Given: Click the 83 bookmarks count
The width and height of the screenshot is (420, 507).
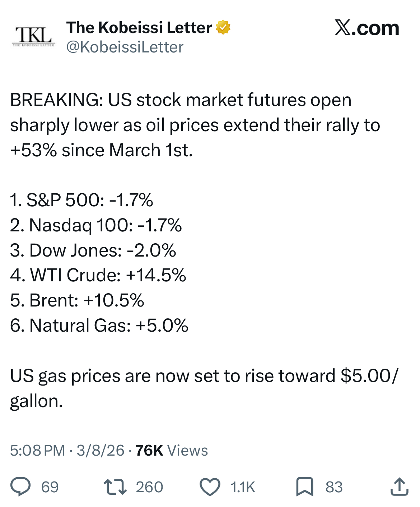Looking at the screenshot, I should [334, 487].
